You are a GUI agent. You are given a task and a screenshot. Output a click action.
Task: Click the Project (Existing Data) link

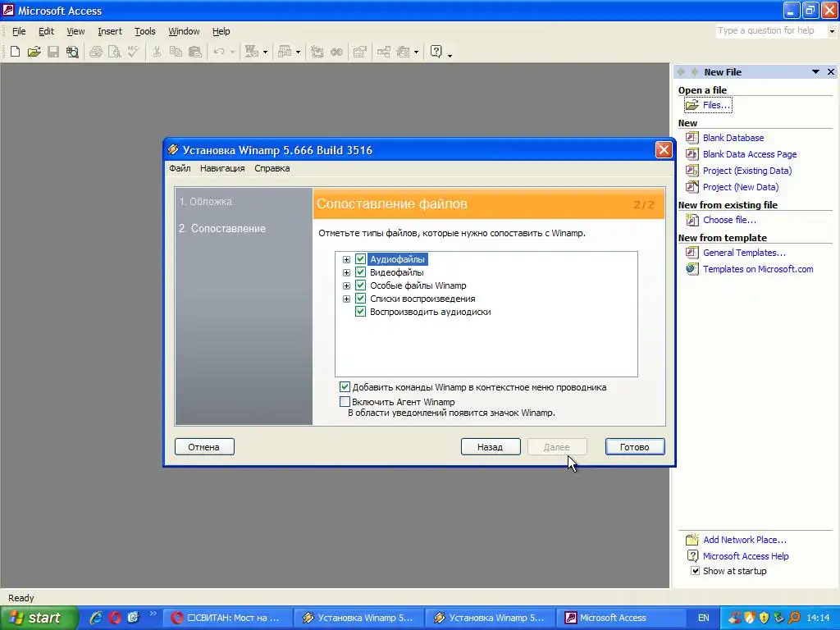pos(746,171)
